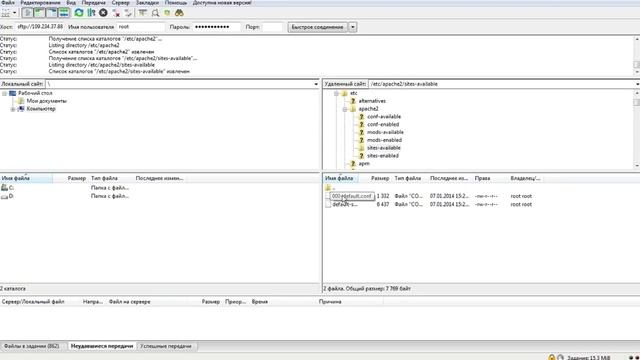Open the Site Manager dropdown arrow

tap(14, 13)
